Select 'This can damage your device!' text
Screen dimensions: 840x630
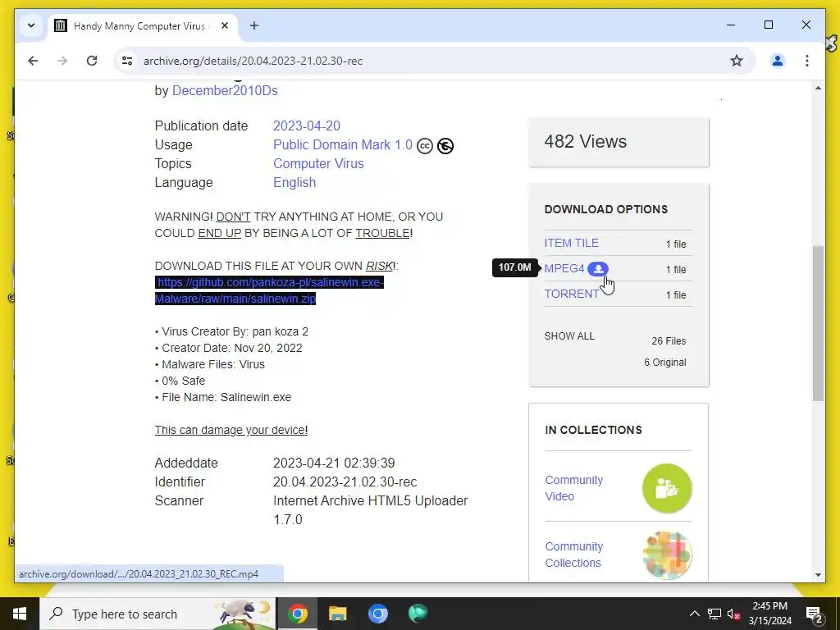click(231, 430)
